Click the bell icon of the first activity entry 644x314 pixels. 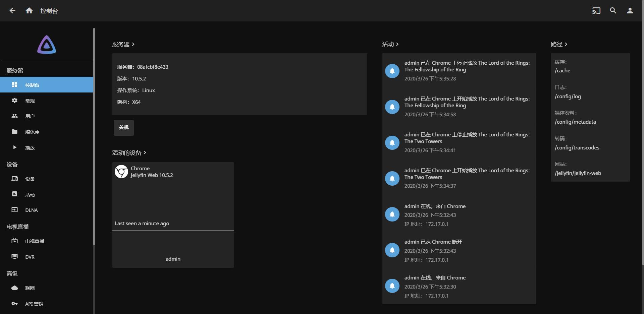pyautogui.click(x=392, y=71)
